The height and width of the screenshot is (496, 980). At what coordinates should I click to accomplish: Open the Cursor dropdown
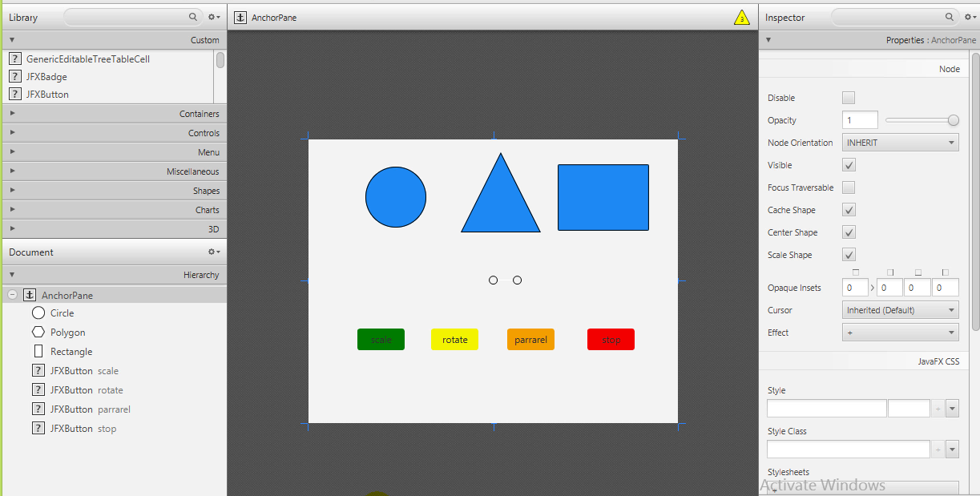pos(900,310)
